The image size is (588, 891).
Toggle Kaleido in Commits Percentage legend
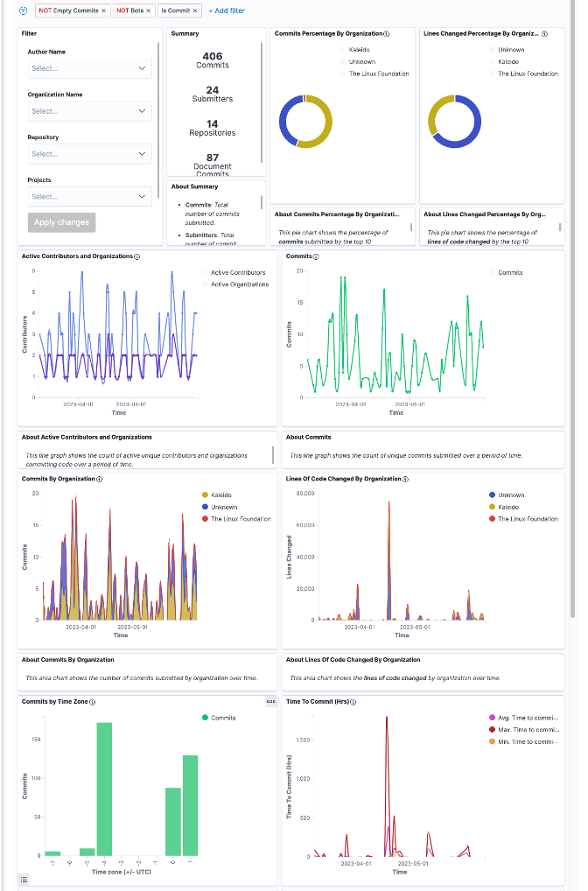(359, 50)
